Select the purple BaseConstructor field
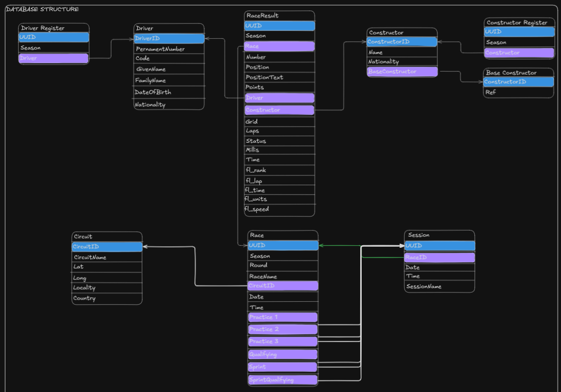The image size is (561, 392). (402, 72)
